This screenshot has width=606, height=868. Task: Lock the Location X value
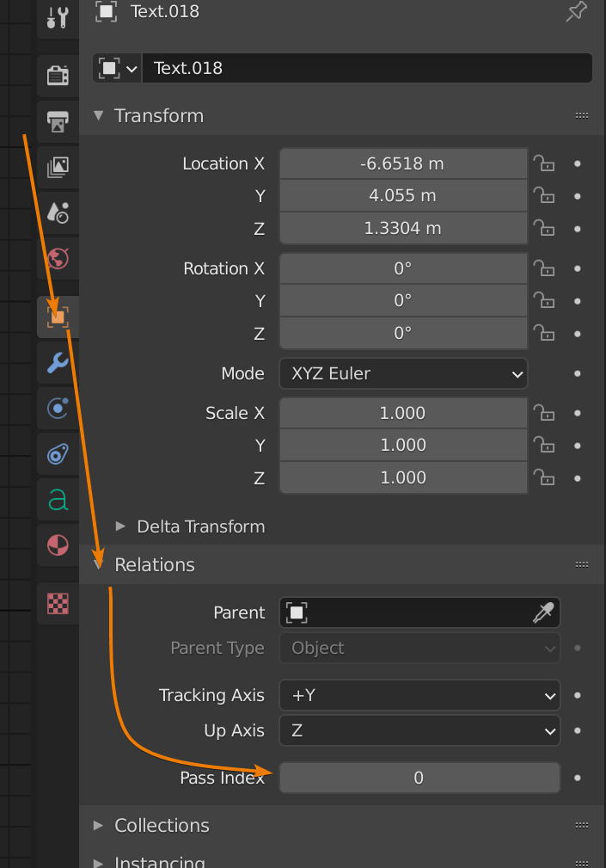pyautogui.click(x=544, y=163)
